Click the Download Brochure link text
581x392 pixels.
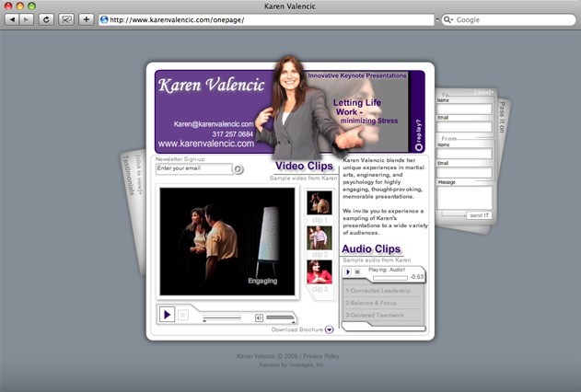coord(297,329)
